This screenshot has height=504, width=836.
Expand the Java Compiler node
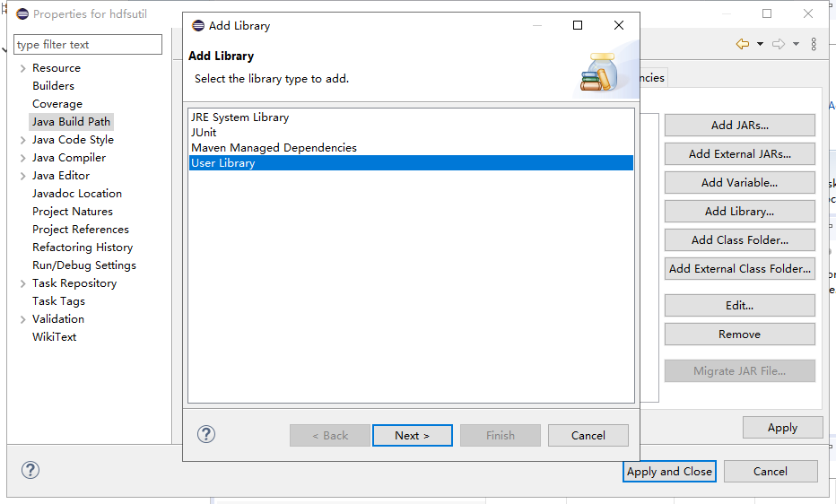22,158
